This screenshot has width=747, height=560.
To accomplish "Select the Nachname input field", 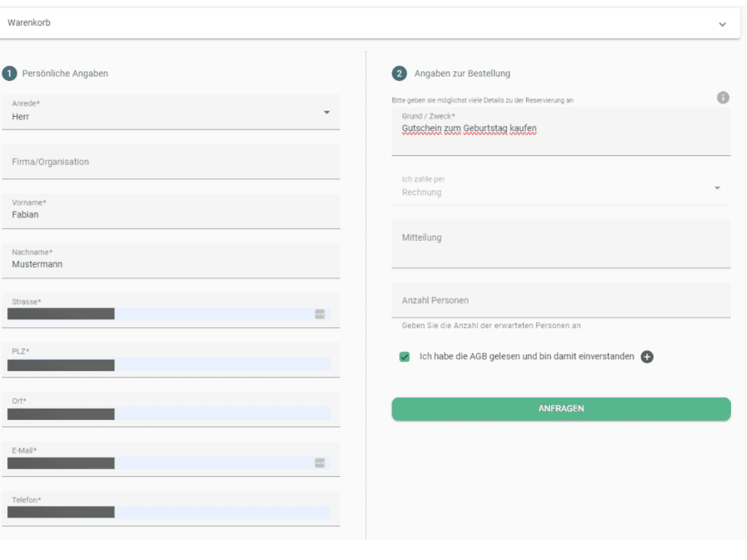I will point(170,263).
